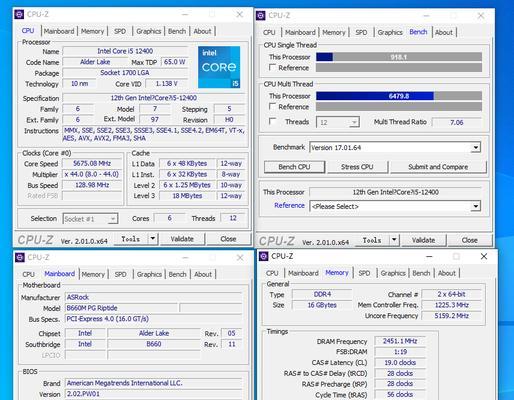Viewport: 514px width, 400px height.
Task: Open SPD tab in the Mainboard window
Action: 120,274
